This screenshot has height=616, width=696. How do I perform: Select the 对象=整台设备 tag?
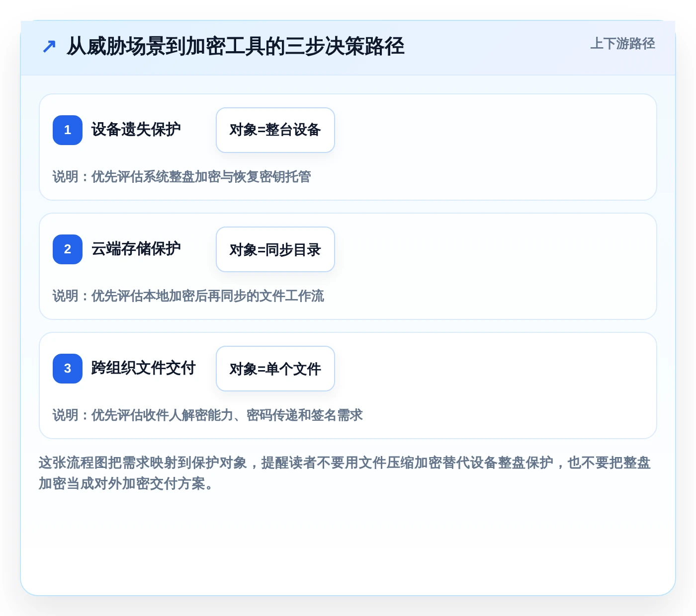coord(275,130)
